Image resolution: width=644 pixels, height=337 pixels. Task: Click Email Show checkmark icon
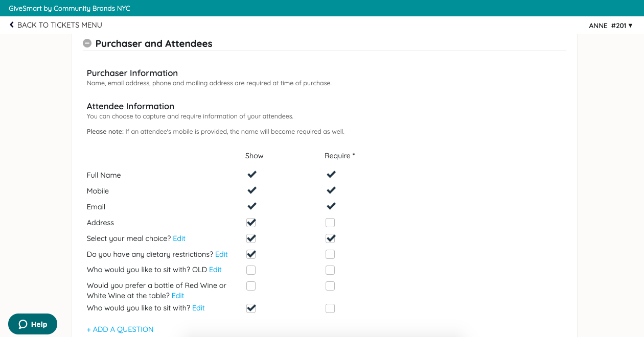tap(251, 206)
